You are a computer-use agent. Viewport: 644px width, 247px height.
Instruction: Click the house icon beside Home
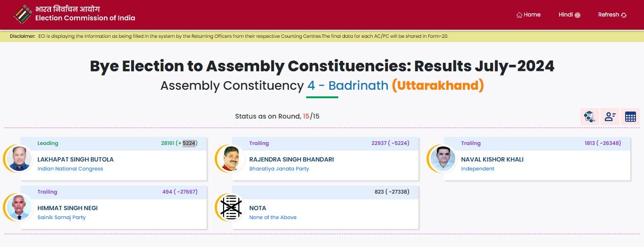519,15
